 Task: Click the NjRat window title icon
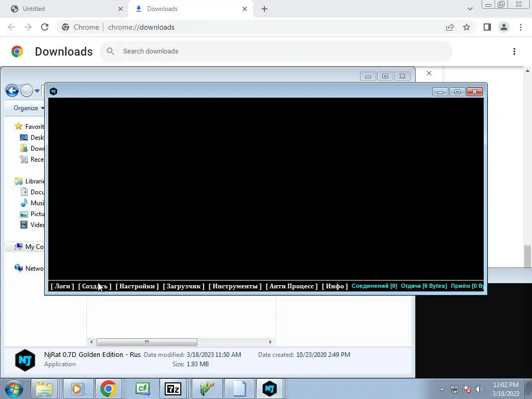pyautogui.click(x=54, y=91)
